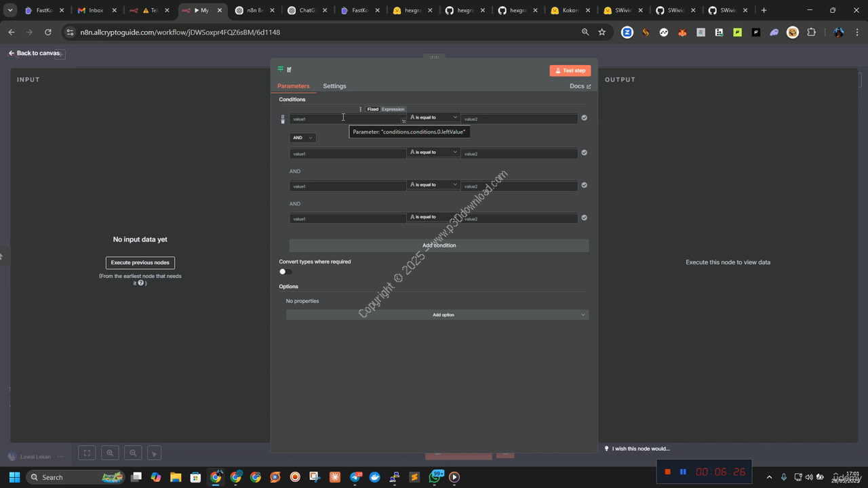
Task: Click the third condition's check circle icon
Action: pyautogui.click(x=584, y=185)
